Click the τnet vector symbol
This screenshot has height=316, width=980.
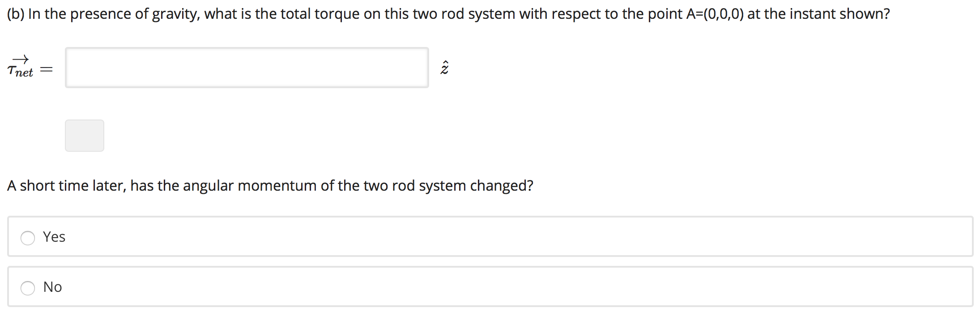coord(21,68)
